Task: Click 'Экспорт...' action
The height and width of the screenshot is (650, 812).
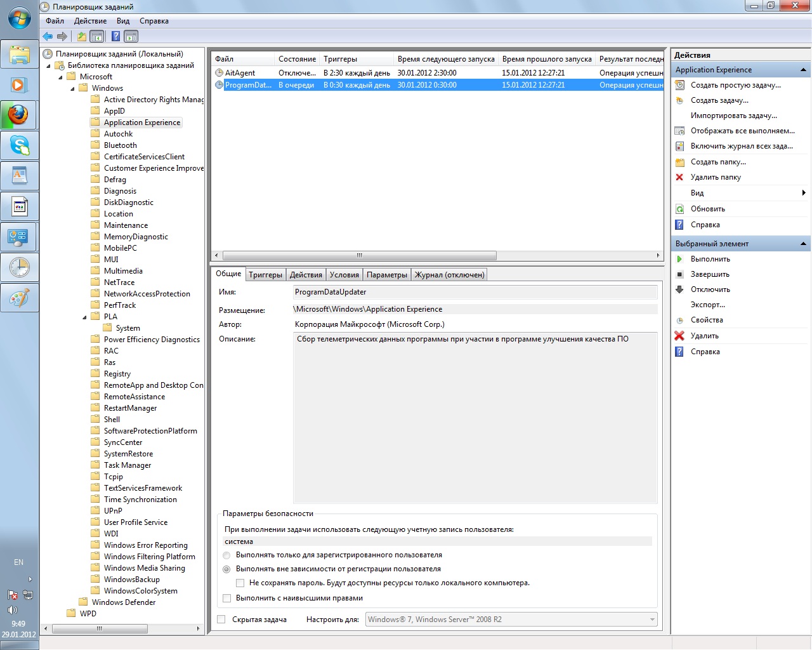Action: [708, 305]
